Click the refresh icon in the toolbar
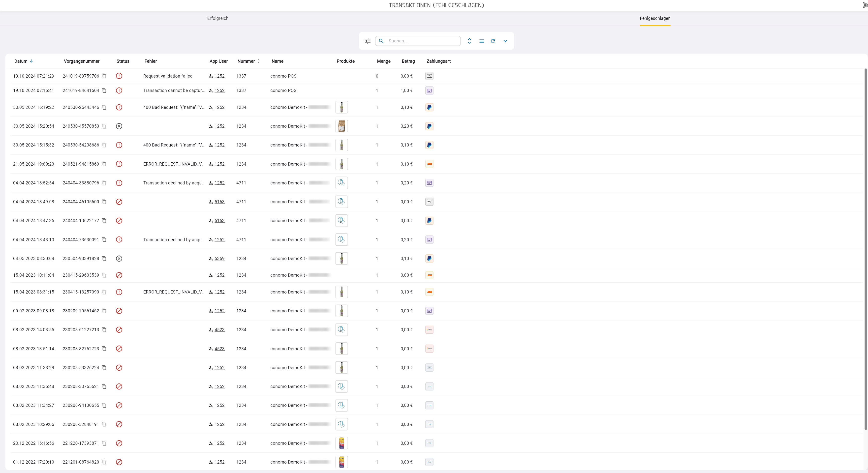The image size is (868, 473). tap(493, 41)
